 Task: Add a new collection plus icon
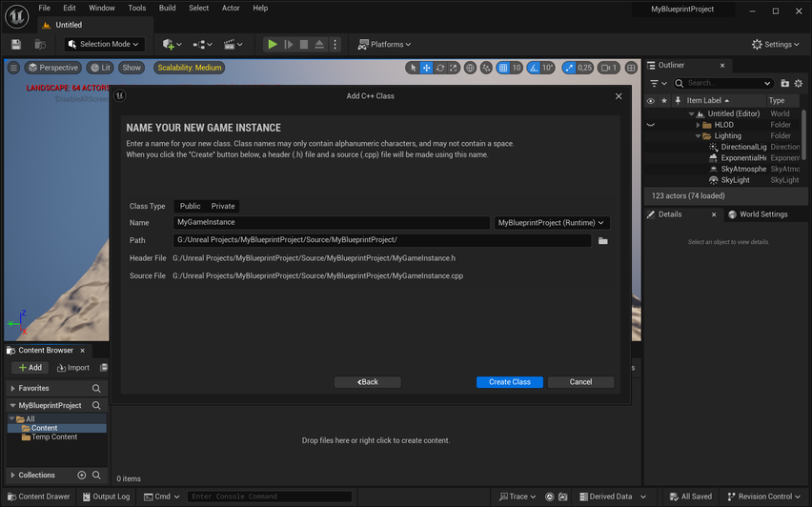pyautogui.click(x=81, y=476)
